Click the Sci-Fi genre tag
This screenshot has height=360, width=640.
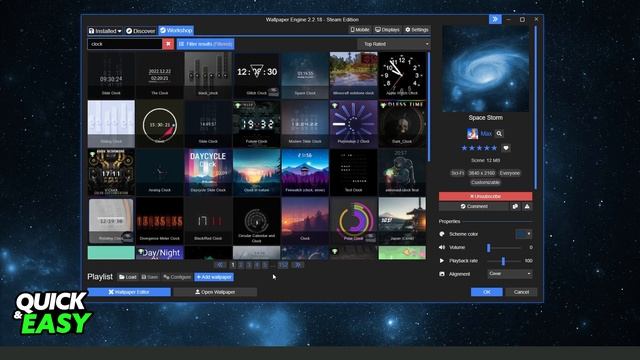[457, 173]
